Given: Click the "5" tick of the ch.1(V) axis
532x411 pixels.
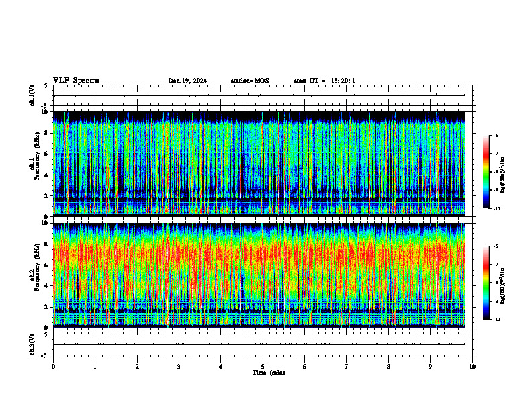Looking at the screenshot, I should 46,85.
